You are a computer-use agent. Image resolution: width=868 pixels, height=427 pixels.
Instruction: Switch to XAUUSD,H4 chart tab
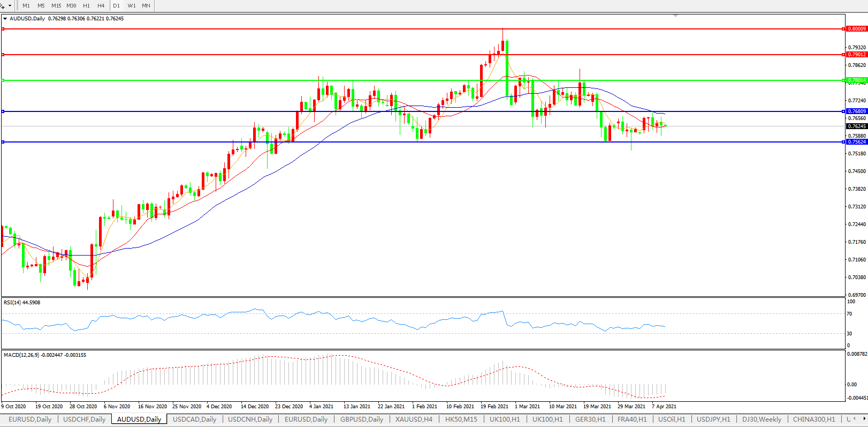(x=414, y=419)
